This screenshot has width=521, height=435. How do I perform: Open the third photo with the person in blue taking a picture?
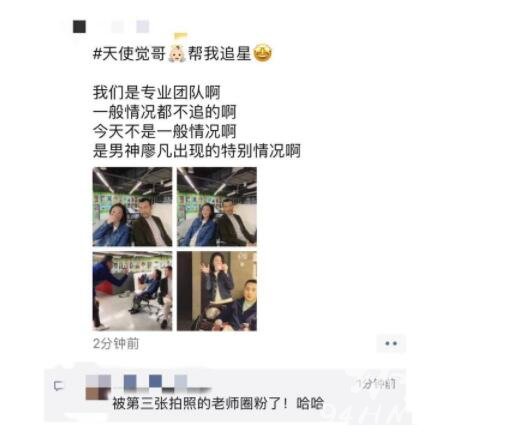coord(132,291)
